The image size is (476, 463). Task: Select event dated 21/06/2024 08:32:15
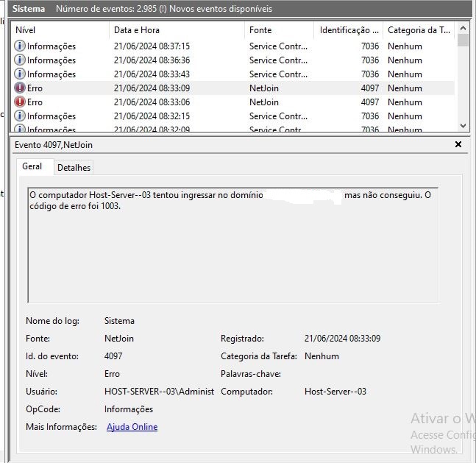click(232, 116)
